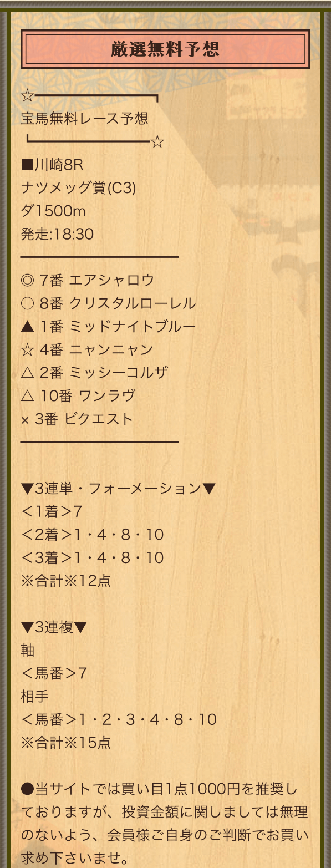Click the triangle mark for ミッシーコルザ
The image size is (331, 868).
[x=28, y=373]
